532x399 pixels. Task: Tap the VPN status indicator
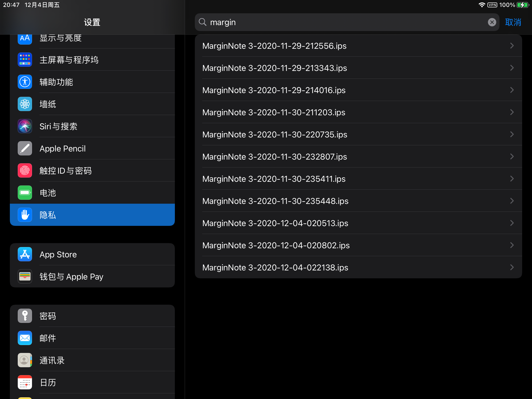492,5
